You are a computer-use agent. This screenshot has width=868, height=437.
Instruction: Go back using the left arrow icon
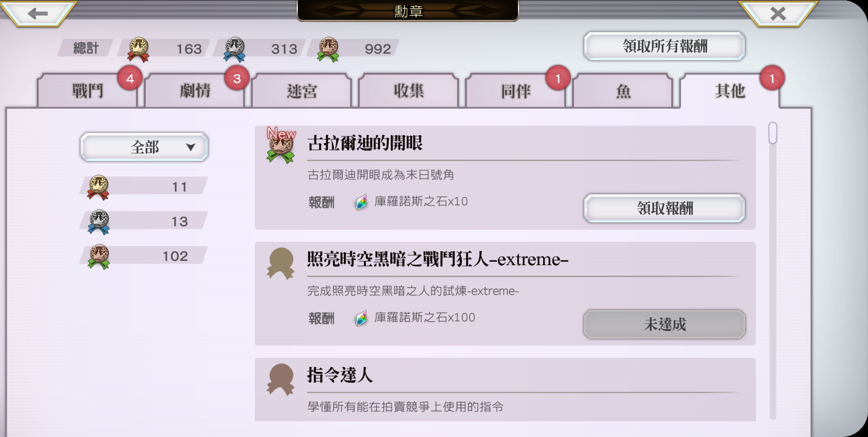(x=38, y=13)
